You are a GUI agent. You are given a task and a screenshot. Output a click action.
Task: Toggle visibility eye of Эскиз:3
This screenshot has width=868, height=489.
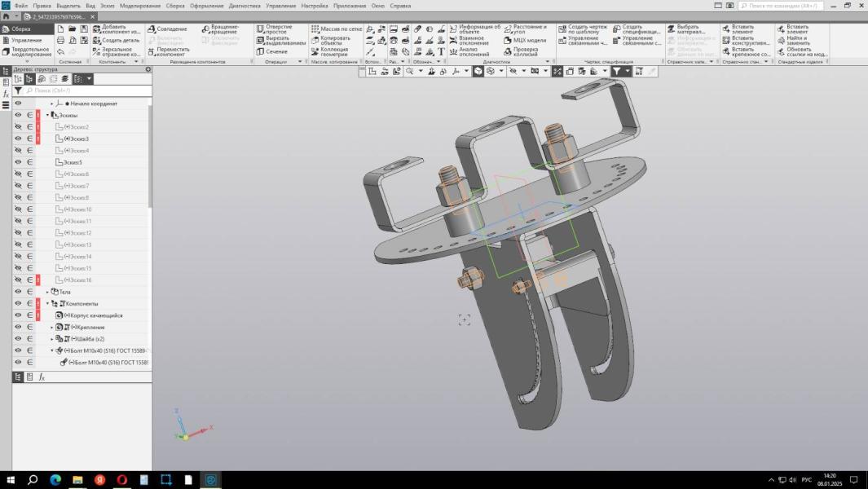click(18, 139)
